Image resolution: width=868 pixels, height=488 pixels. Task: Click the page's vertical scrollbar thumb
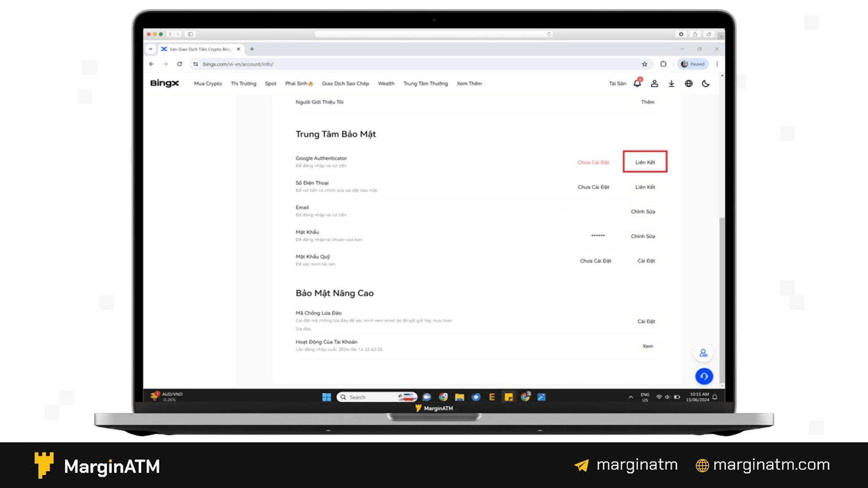click(x=722, y=300)
